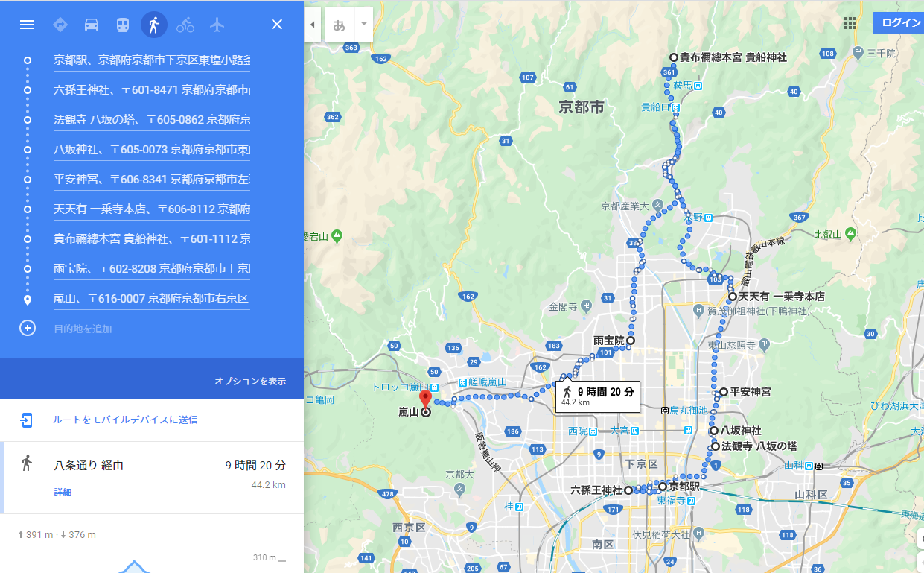
Task: Edit the 天天有 一乗寺本店 waypoint field
Action: (x=152, y=209)
